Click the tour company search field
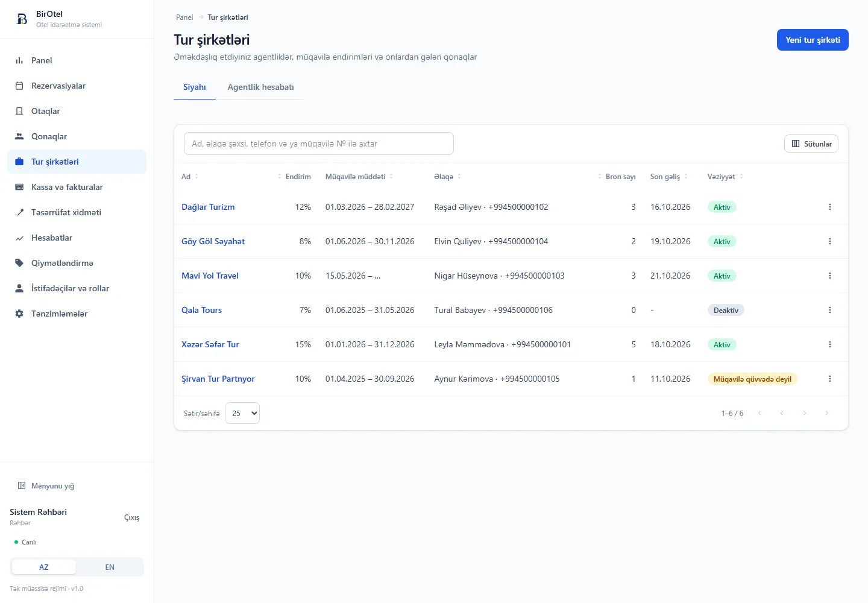The width and height of the screenshot is (868, 603). 319,144
